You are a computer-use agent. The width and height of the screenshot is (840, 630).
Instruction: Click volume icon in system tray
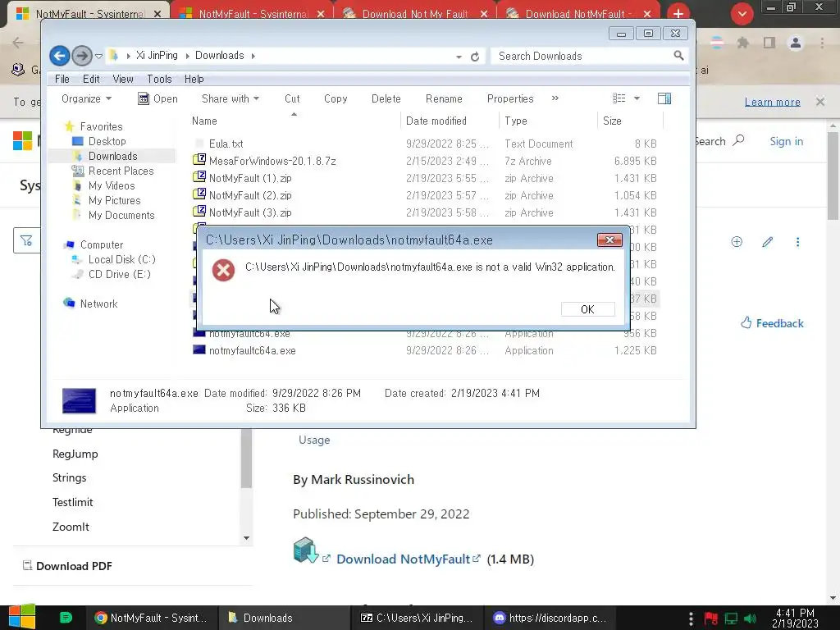750,619
